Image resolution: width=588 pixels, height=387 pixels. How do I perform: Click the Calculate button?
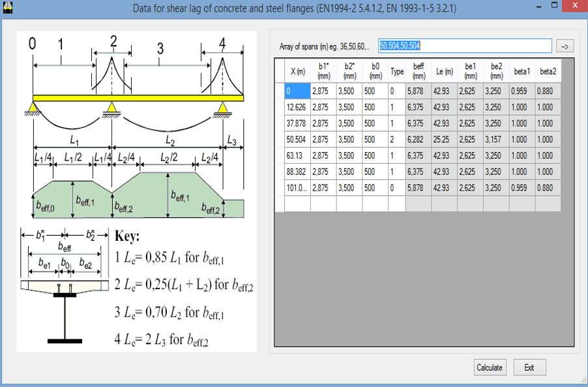(490, 367)
